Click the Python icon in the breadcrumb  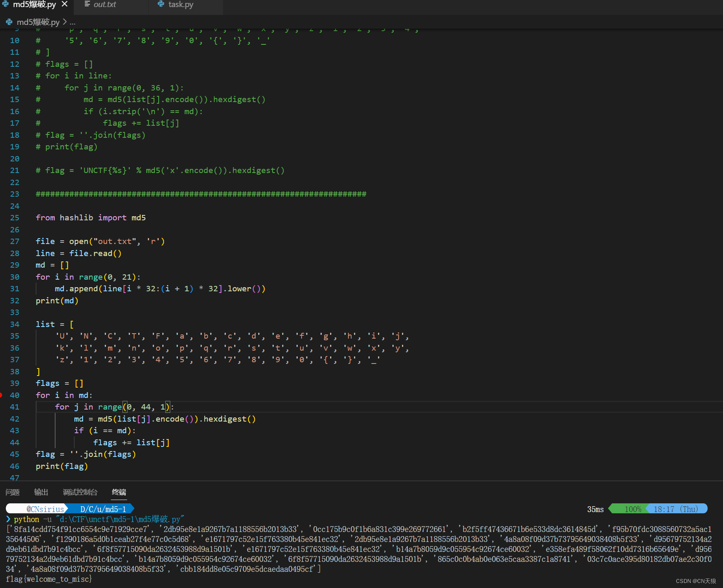point(9,22)
